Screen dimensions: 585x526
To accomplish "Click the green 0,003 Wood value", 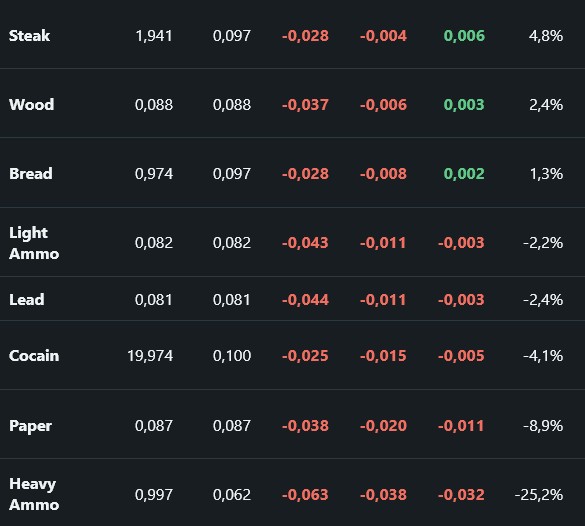I will click(464, 104).
